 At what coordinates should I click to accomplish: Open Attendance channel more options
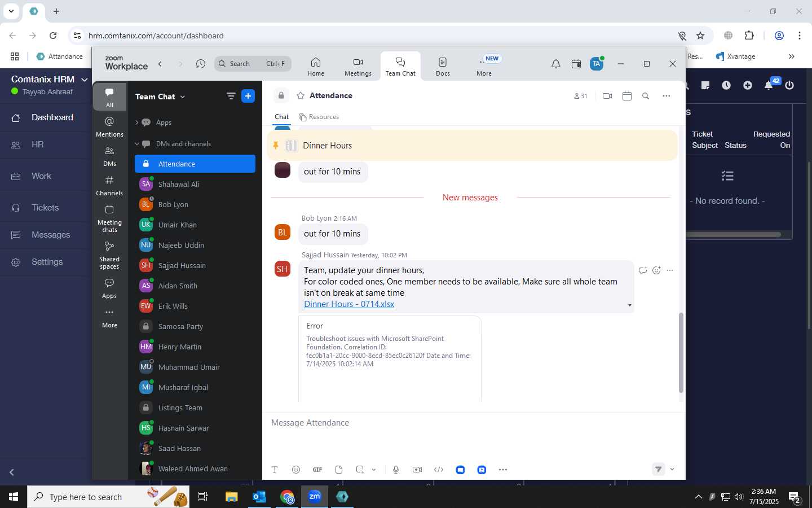pyautogui.click(x=667, y=96)
